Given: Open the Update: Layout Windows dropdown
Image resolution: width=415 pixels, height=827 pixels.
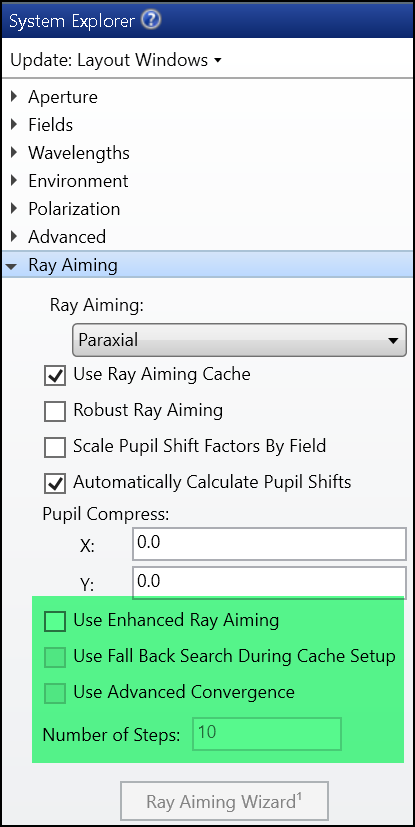Looking at the screenshot, I should pyautogui.click(x=115, y=60).
